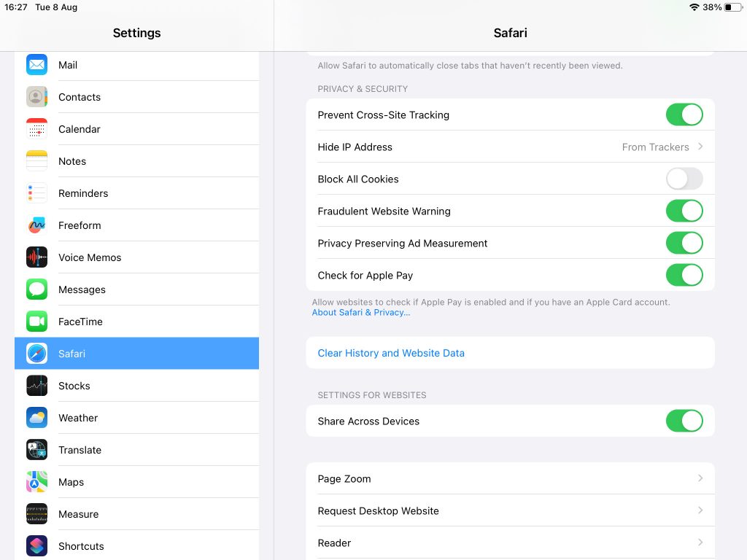
Task: Click the Voice Memos icon
Action: [x=36, y=257]
